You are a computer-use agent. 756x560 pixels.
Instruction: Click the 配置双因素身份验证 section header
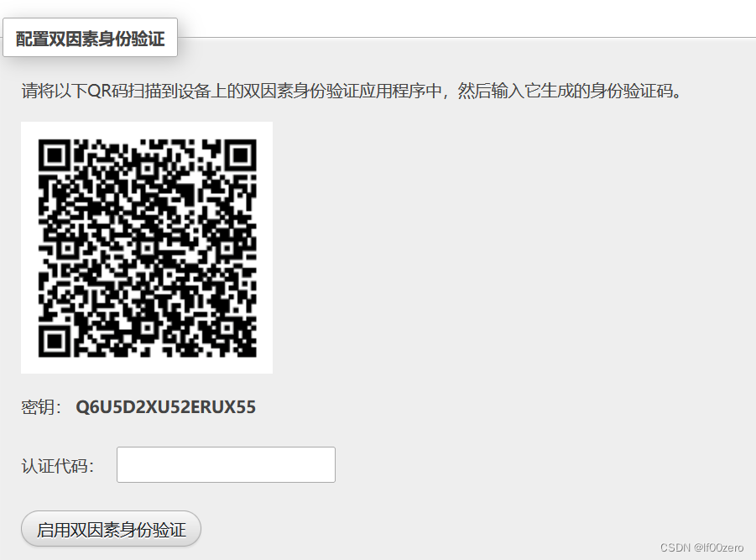[x=90, y=38]
